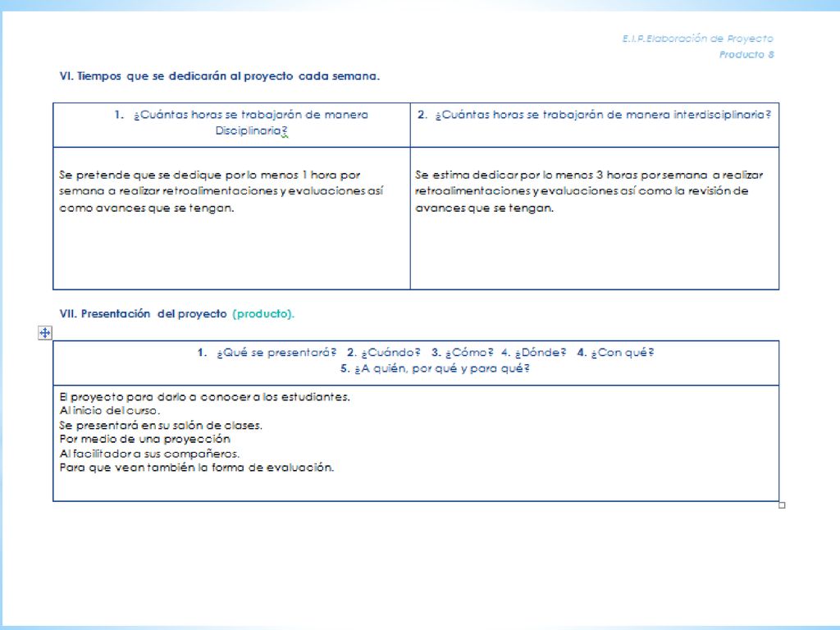Click line 'Al inicio del curso.'
The height and width of the screenshot is (630, 840).
(x=110, y=411)
